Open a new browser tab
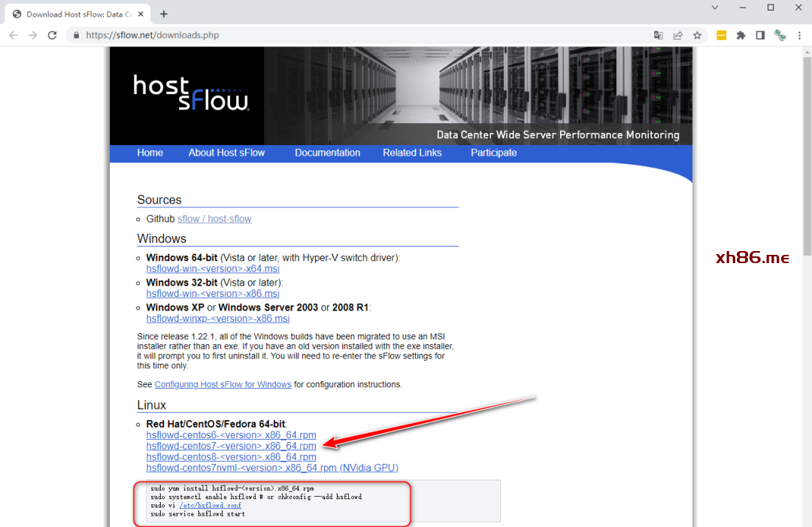Screen dimensions: 812x527 [x=164, y=14]
